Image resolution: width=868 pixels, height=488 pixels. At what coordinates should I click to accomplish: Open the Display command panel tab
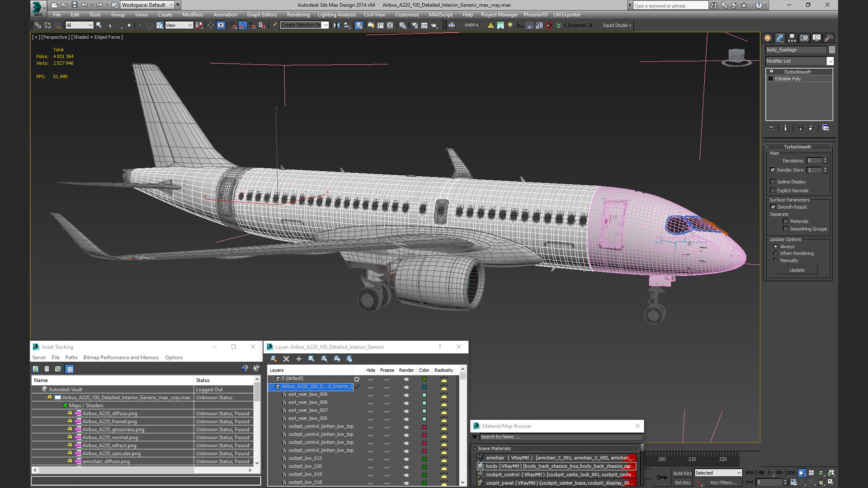816,38
